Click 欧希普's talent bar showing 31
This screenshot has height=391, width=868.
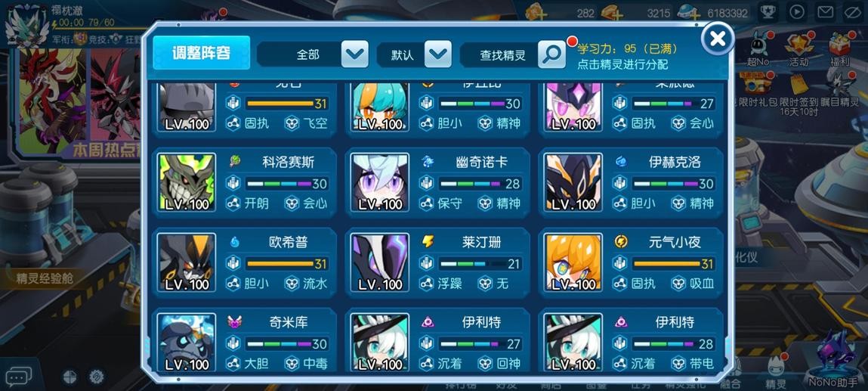coord(287,264)
